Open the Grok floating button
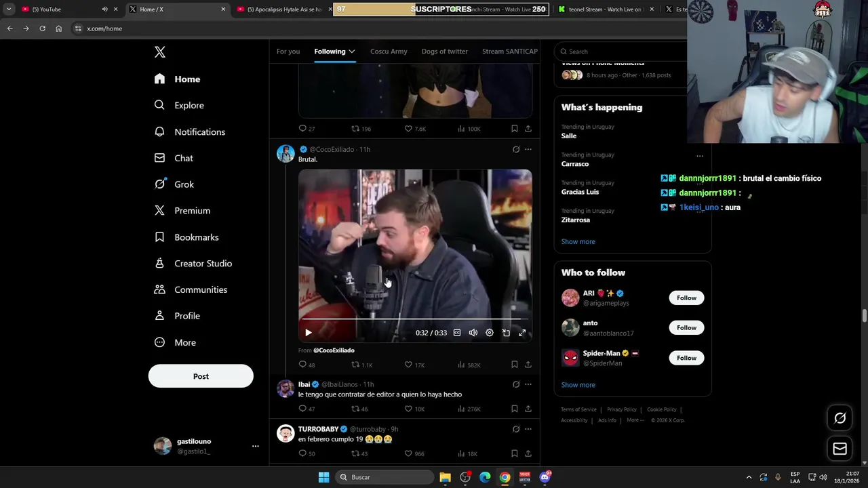 pos(840,418)
